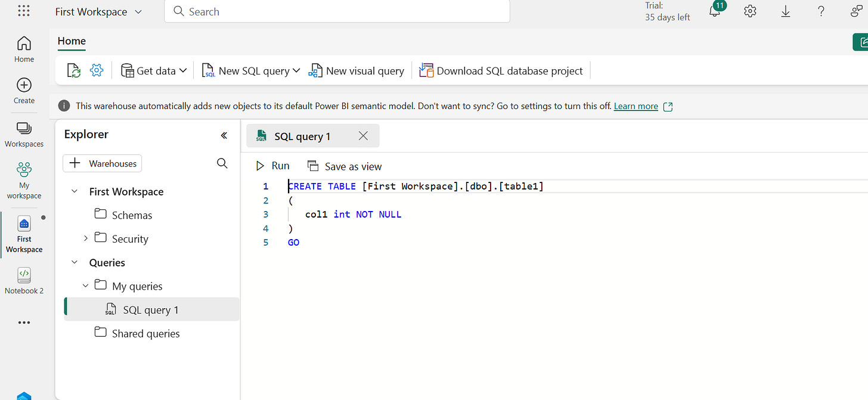Collapse the Explorer pane with double chevron
The height and width of the screenshot is (400, 868).
(x=224, y=135)
